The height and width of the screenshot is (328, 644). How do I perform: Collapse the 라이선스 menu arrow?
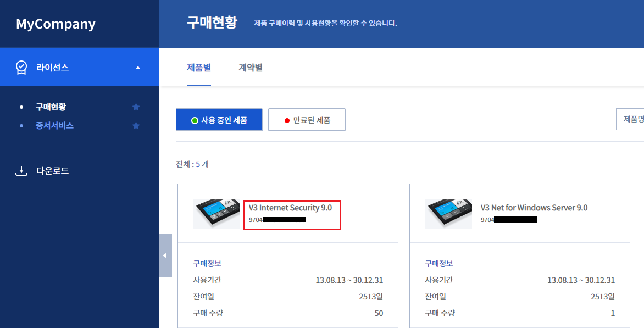tap(138, 68)
